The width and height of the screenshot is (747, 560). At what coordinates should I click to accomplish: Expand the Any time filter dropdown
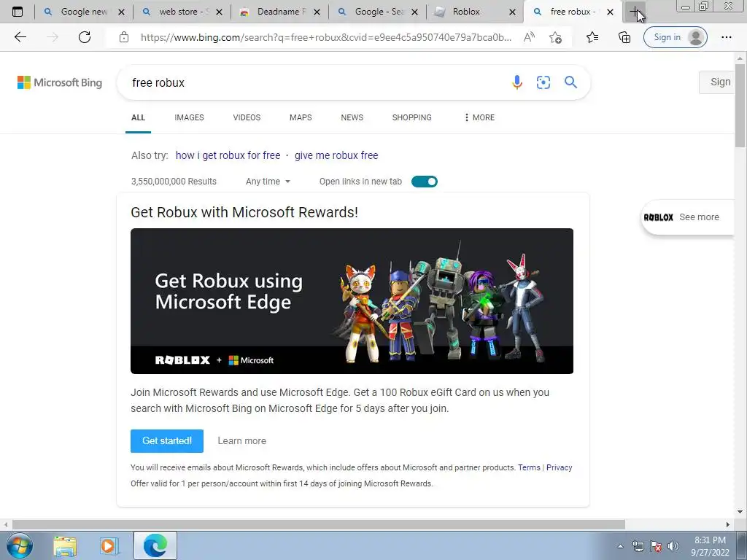tap(268, 182)
